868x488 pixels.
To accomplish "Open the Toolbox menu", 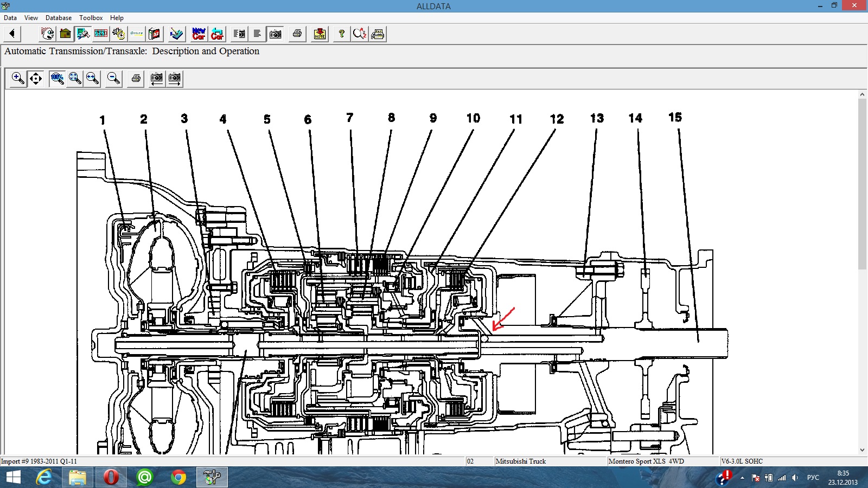I will (91, 18).
